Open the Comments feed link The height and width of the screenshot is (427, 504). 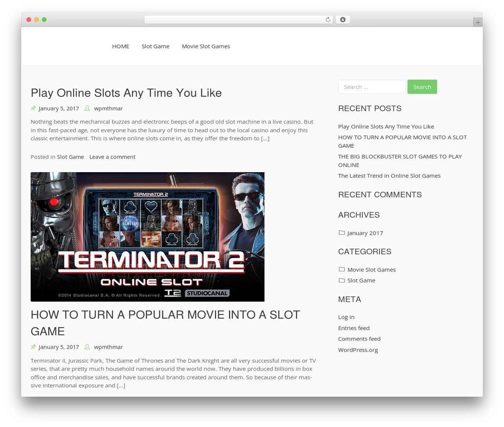click(359, 339)
